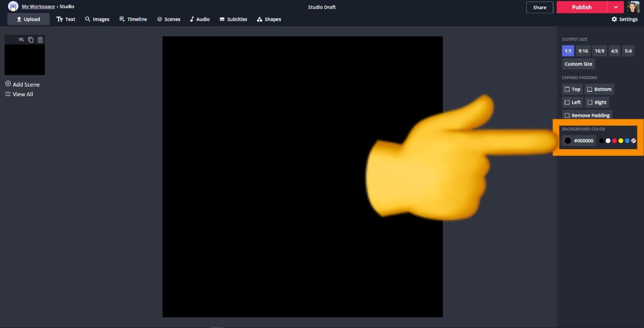Open the Custom Size options
The height and width of the screenshot is (328, 644).
click(578, 64)
